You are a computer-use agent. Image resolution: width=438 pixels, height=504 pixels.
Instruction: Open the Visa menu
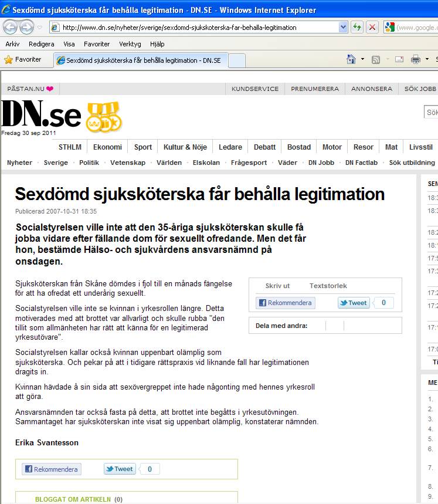click(x=69, y=44)
